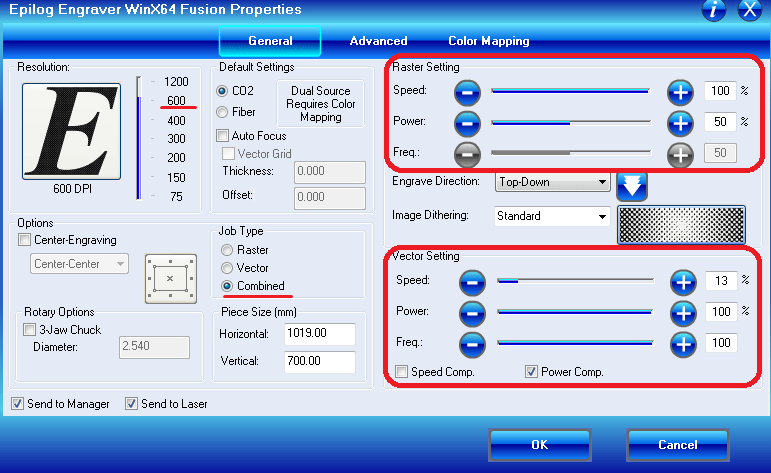Image resolution: width=771 pixels, height=473 pixels.
Task: Click the image dithering pattern preview
Action: 681,225
